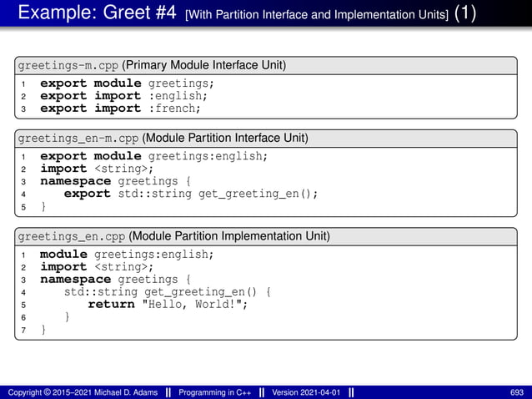Image resolution: width=532 pixels, height=399 pixels.
Task: Click code line 'export module greetings:english;'
Action: pos(153,156)
